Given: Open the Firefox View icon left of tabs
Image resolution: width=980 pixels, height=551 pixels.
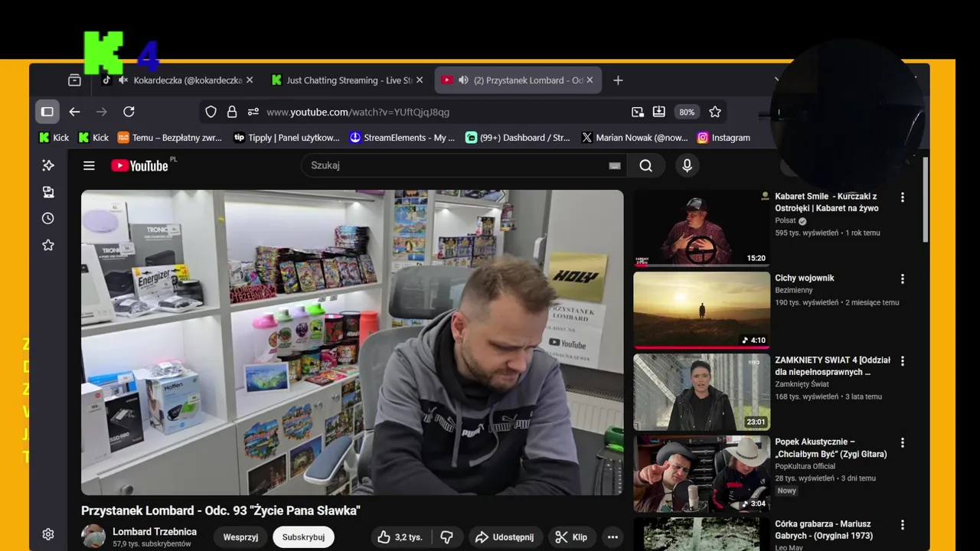Looking at the screenshot, I should (x=74, y=80).
